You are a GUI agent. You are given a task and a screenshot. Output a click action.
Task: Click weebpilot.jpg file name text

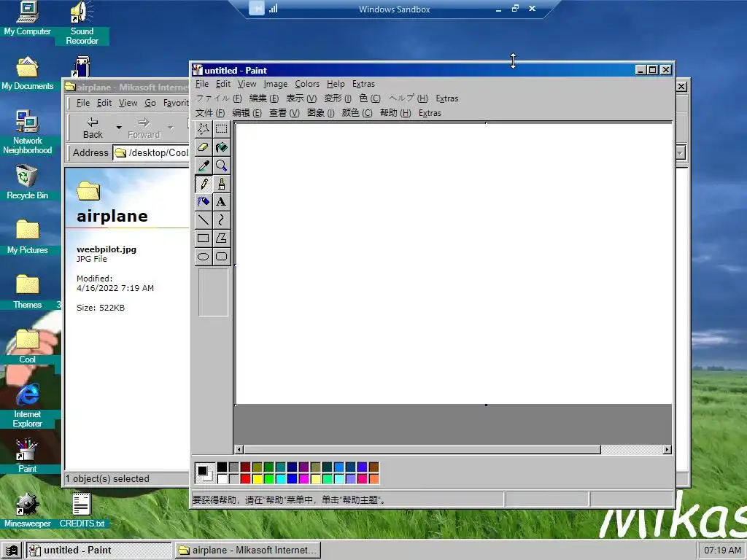coord(107,249)
